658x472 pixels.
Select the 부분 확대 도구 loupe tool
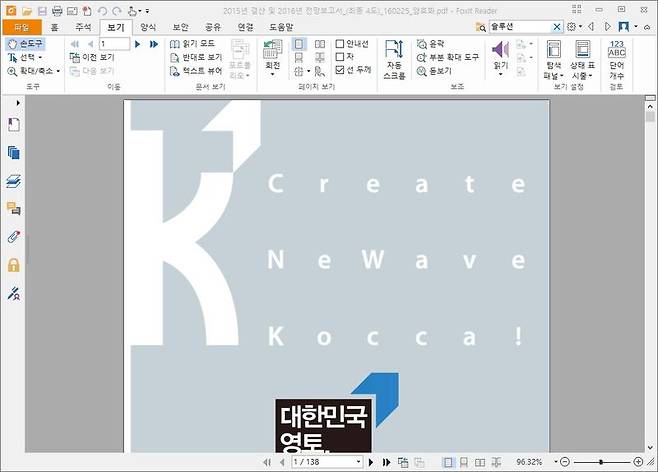[x=448, y=57]
